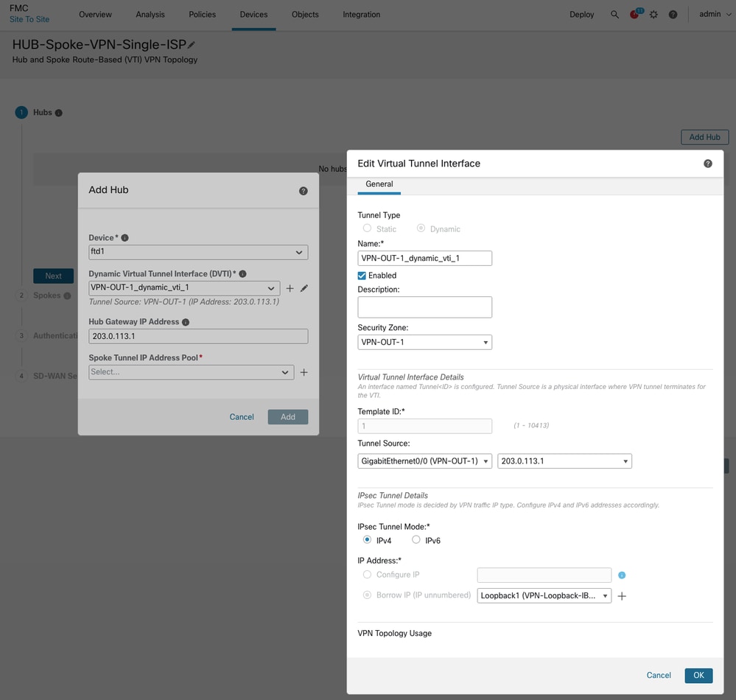
Task: Open the settings gear icon
Action: click(x=653, y=15)
